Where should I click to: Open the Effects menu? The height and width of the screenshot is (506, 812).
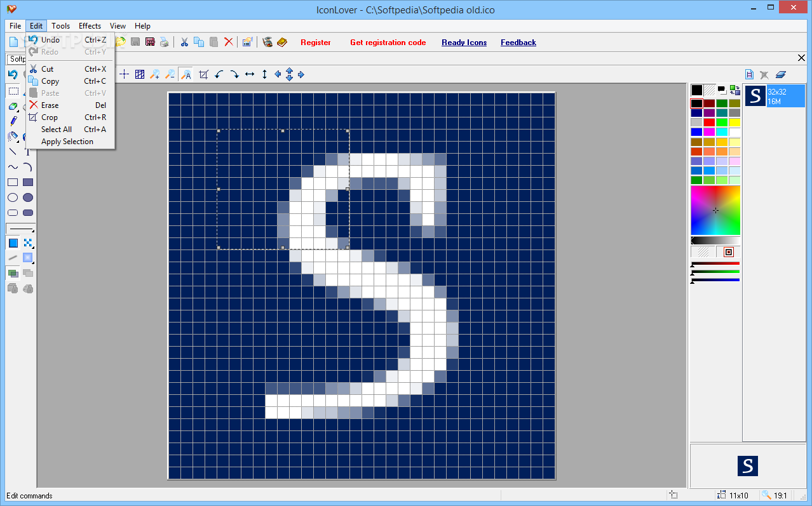pyautogui.click(x=90, y=26)
